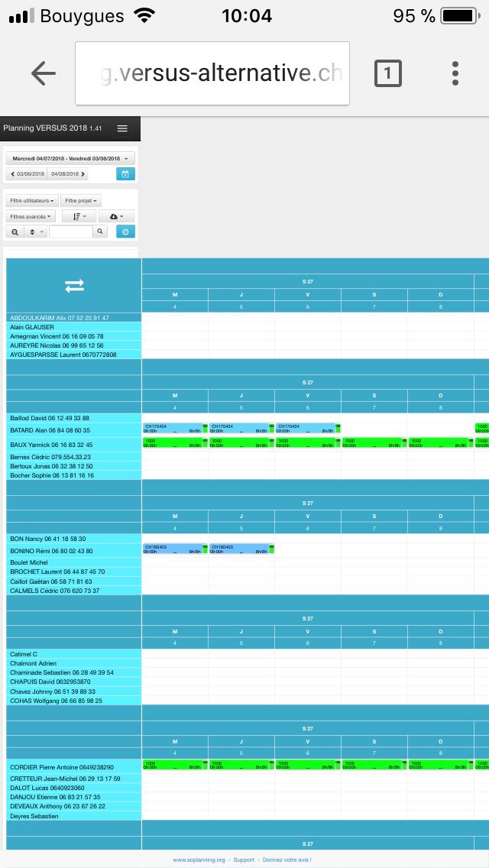Select user row AUREYRE Nicolas
Image resolution: width=489 pixels, height=868 pixels.
[73, 345]
